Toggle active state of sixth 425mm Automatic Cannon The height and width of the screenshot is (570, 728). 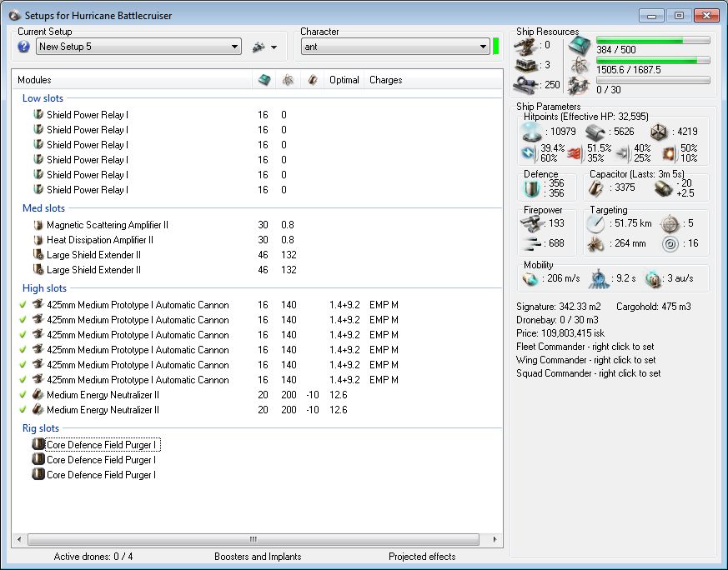point(23,379)
